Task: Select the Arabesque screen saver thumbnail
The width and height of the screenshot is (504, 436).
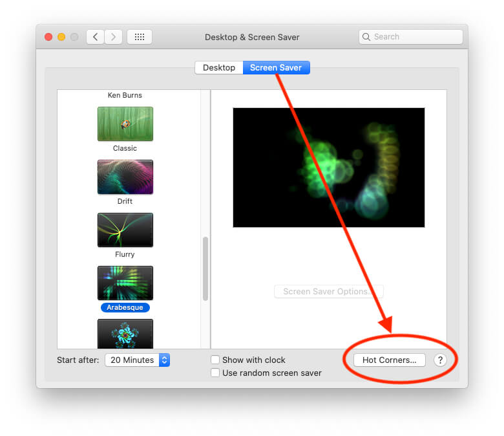Action: click(125, 283)
